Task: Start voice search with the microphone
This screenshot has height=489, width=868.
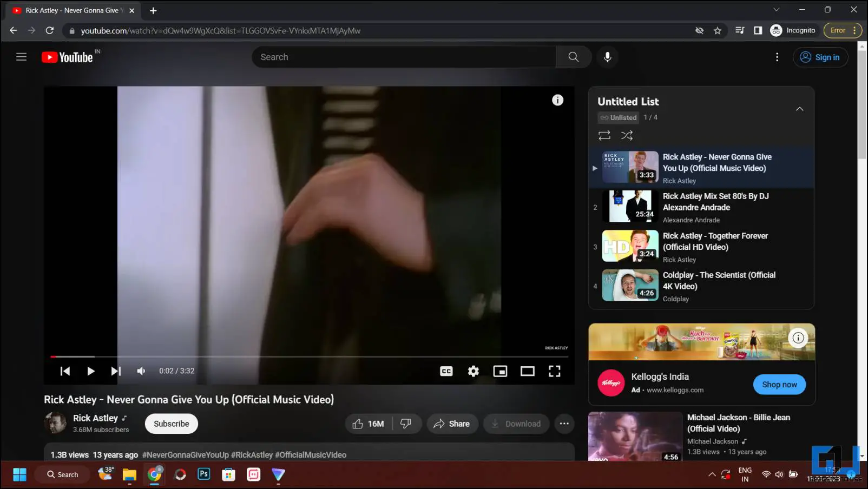Action: pyautogui.click(x=607, y=57)
